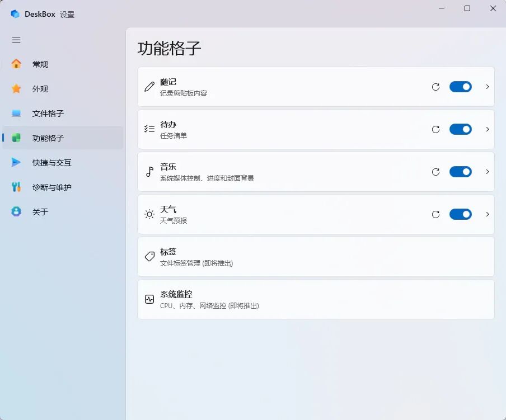Reset the 音乐 widget with refresh icon
The width and height of the screenshot is (506, 420).
435,172
